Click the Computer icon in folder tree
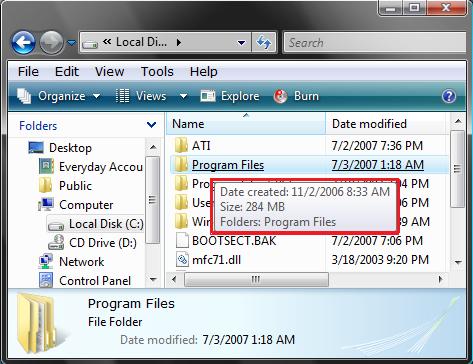This screenshot has width=473, height=364. [x=46, y=204]
